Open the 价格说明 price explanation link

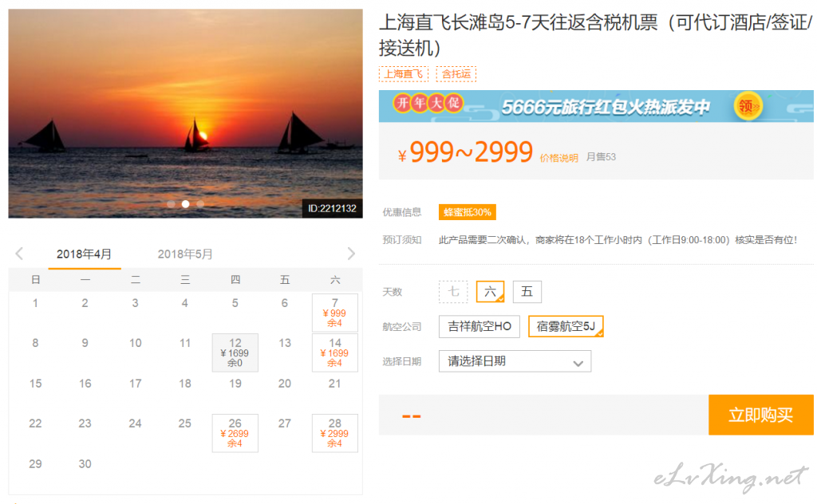(x=558, y=158)
